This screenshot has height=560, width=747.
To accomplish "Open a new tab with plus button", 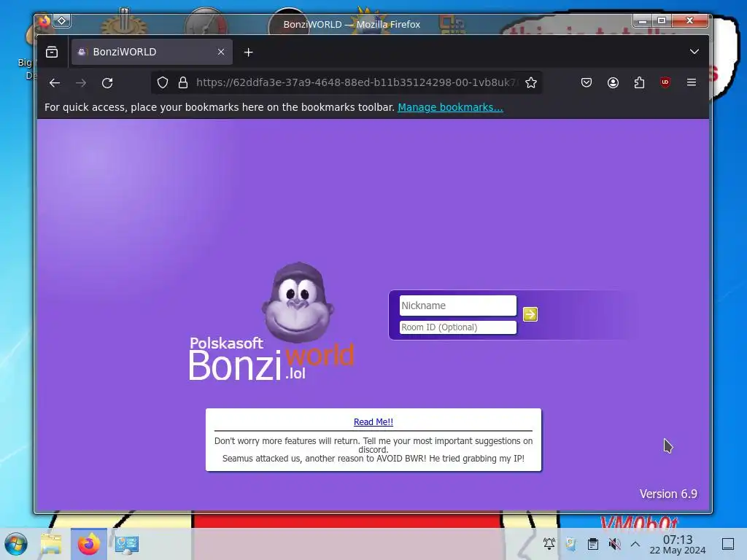I will 248,52.
